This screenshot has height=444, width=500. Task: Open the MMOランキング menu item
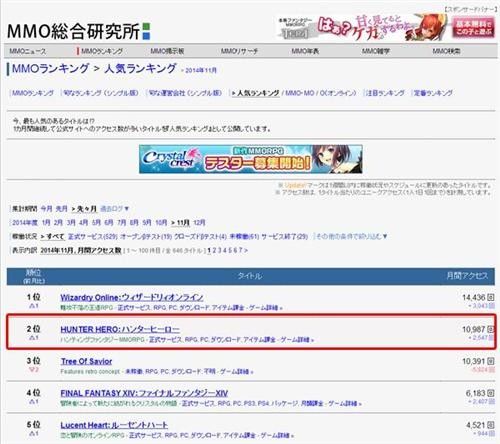pyautogui.click(x=102, y=51)
